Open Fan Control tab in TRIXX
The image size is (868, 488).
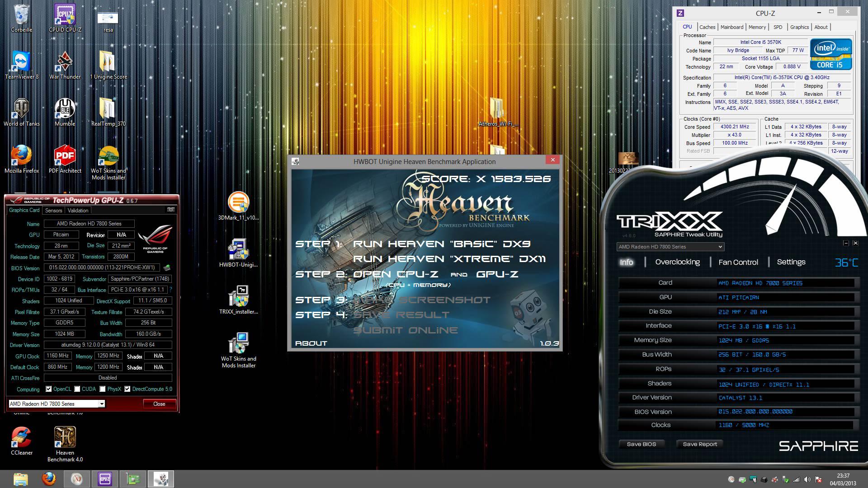[x=738, y=262]
